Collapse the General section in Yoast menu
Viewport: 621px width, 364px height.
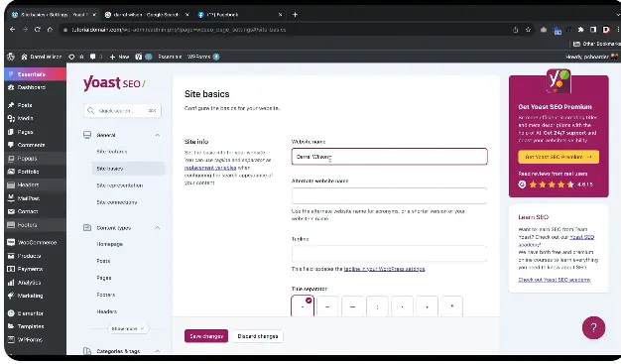click(x=157, y=135)
